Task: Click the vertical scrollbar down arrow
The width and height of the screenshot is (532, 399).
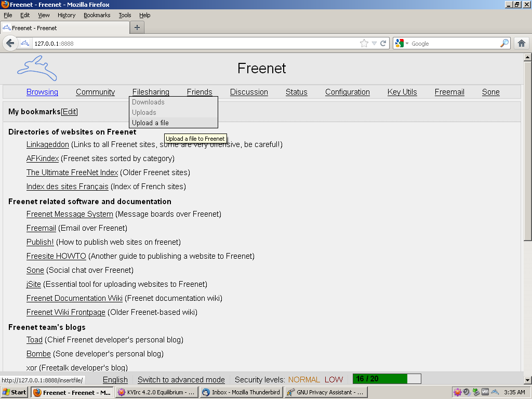Action: (x=527, y=380)
